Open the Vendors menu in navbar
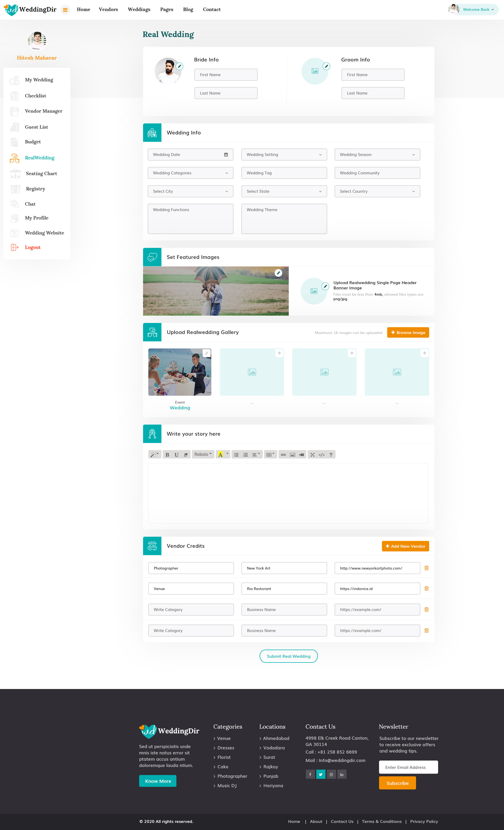This screenshot has height=830, width=504. [108, 9]
